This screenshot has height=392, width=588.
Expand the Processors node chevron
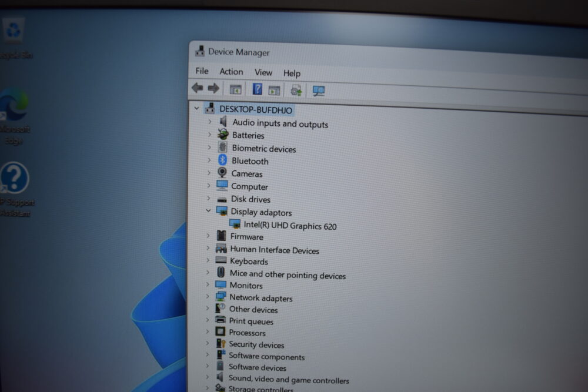click(x=207, y=331)
